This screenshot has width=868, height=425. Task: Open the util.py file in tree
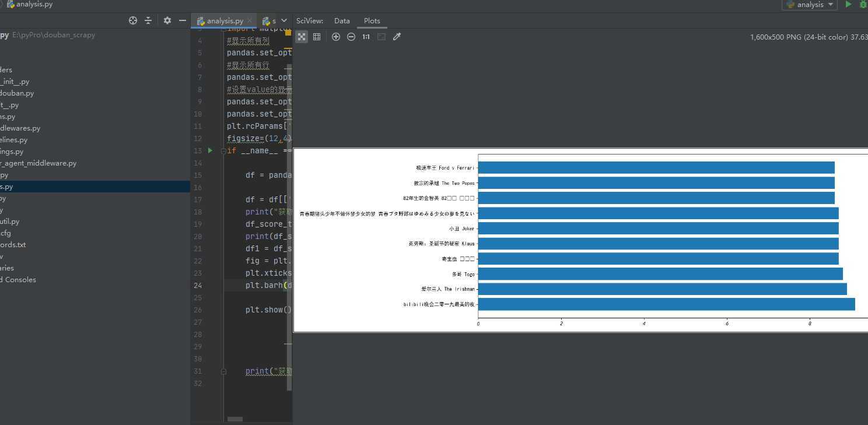(x=9, y=222)
